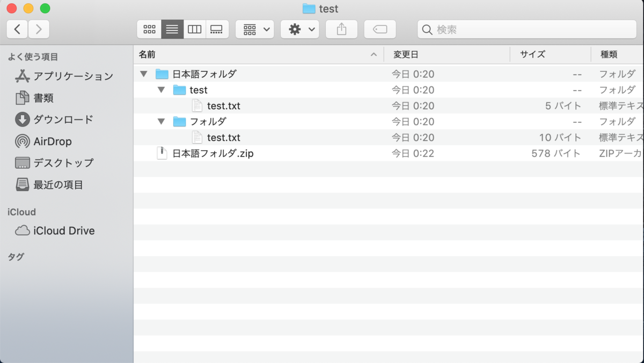Click inside the 検索 search field
Image resolution: width=644 pixels, height=363 pixels.
pyautogui.click(x=526, y=29)
